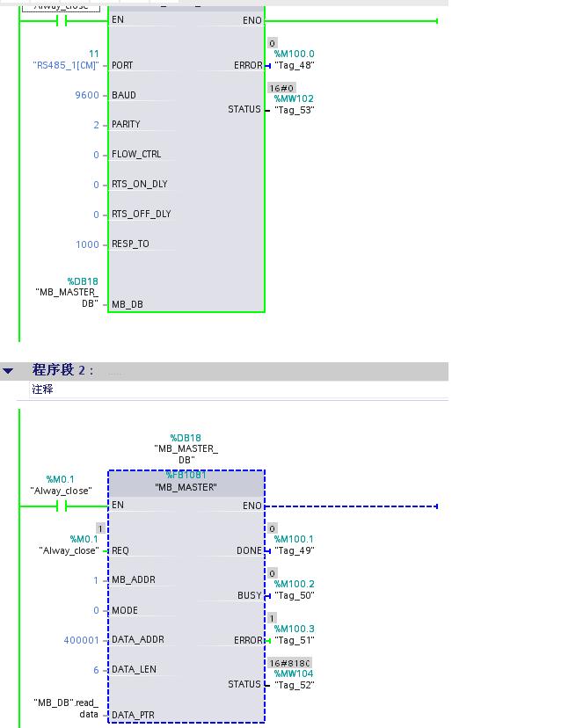Select the "Tag_53" operand

295,110
